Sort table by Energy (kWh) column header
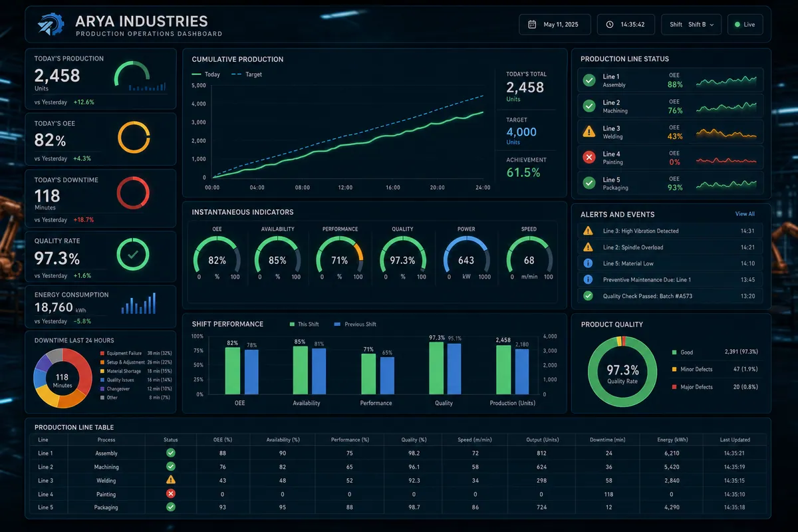 coord(671,440)
